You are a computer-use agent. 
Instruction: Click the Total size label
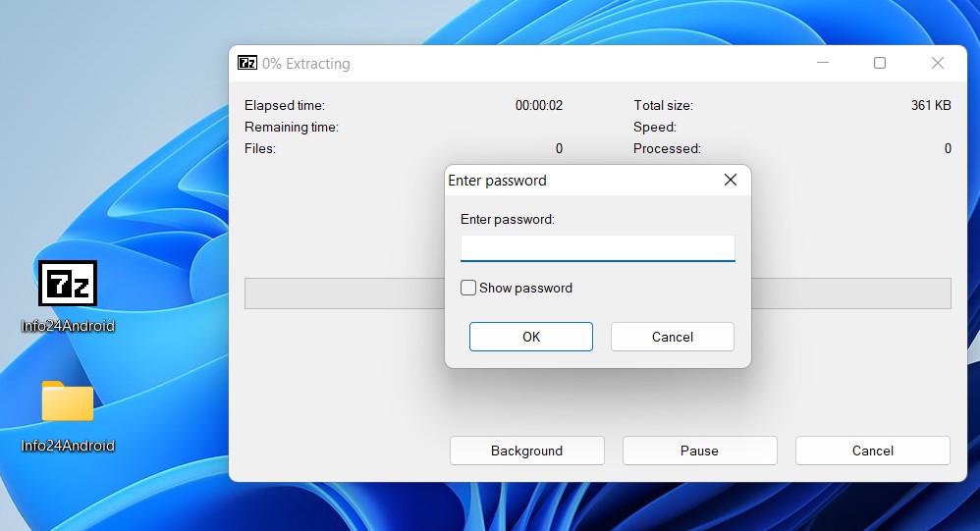point(663,105)
